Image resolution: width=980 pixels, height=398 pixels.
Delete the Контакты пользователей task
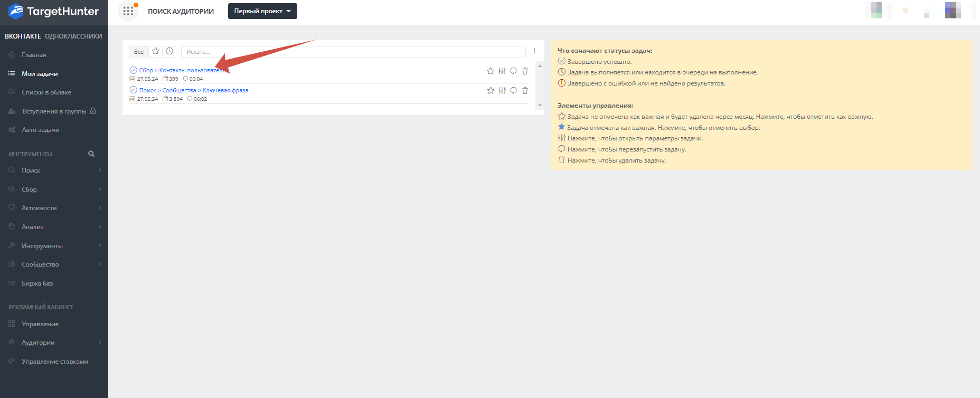525,71
